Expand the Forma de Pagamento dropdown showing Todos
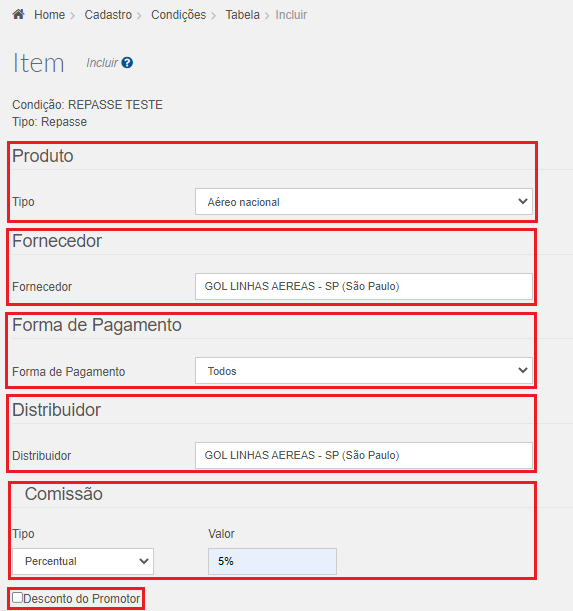 (364, 371)
